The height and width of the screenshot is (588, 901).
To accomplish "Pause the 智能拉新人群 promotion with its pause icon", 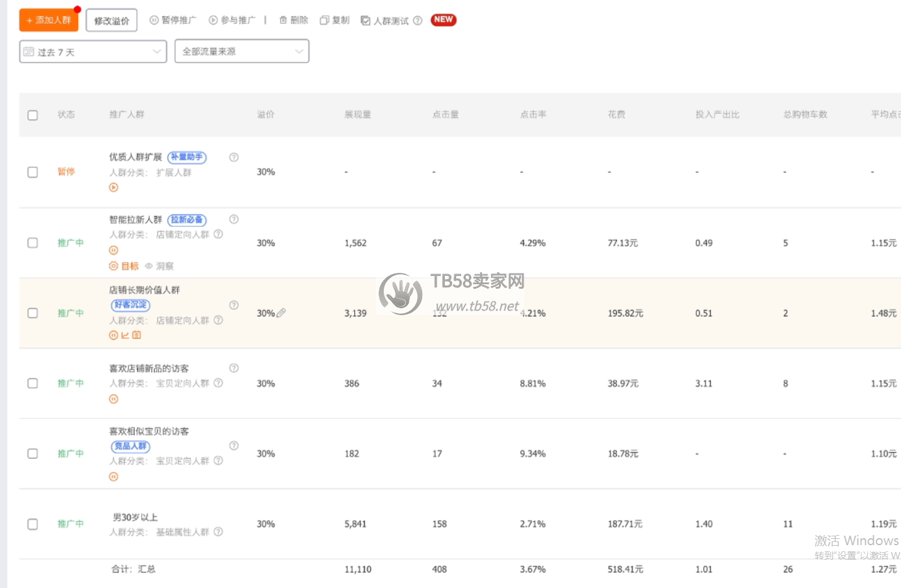I will (x=113, y=250).
